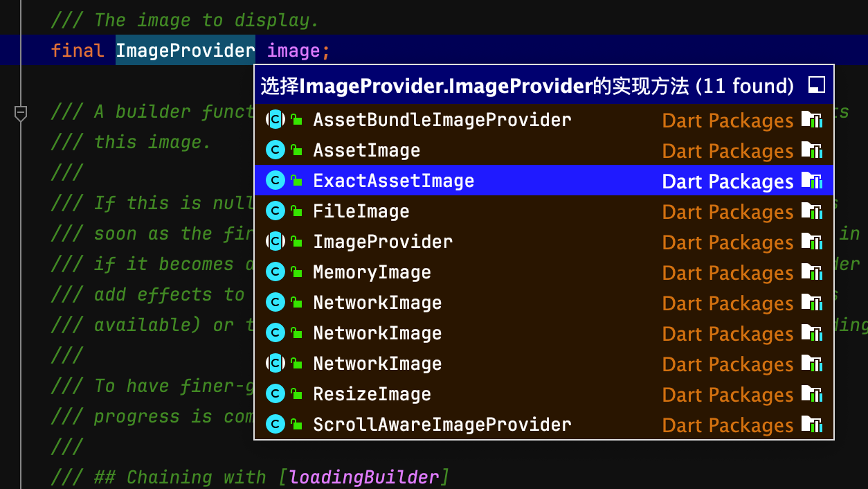Click the ImageProvider type in code

(186, 51)
